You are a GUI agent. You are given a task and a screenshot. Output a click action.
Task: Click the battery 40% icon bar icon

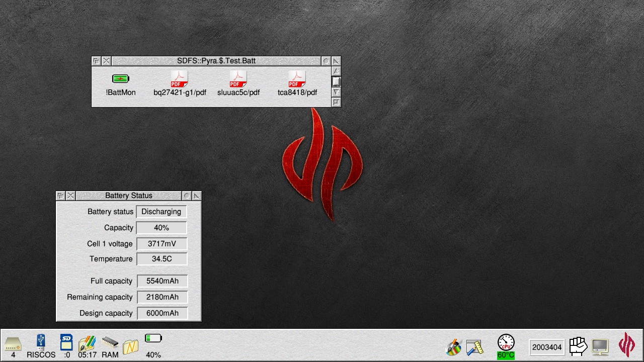153,339
